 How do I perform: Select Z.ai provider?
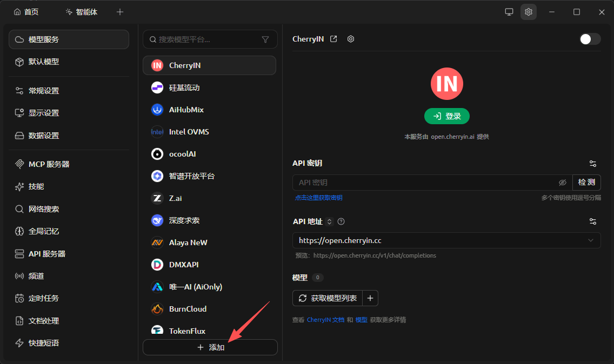(x=210, y=198)
